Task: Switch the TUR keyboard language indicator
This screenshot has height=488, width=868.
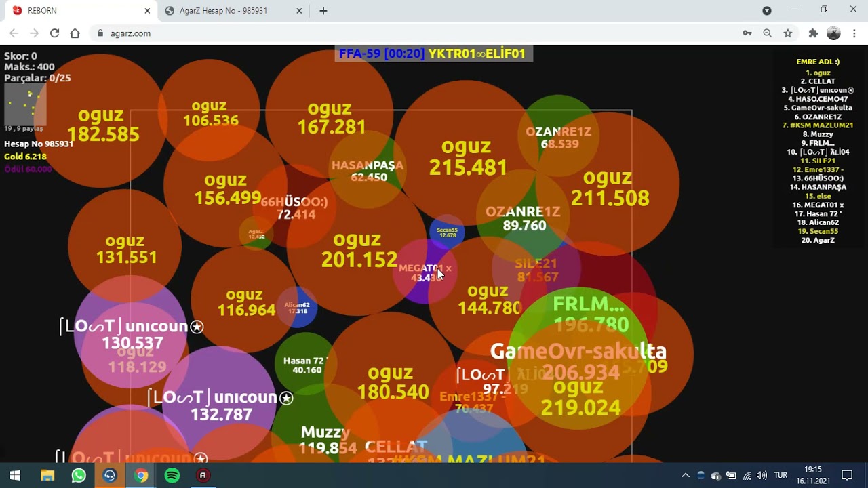Action: [781, 475]
